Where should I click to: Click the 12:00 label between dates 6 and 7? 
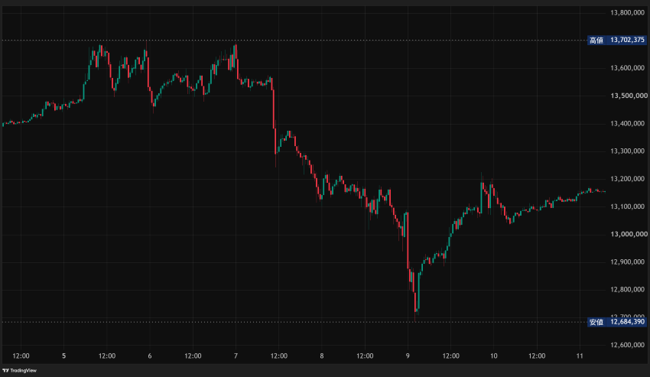193,356
